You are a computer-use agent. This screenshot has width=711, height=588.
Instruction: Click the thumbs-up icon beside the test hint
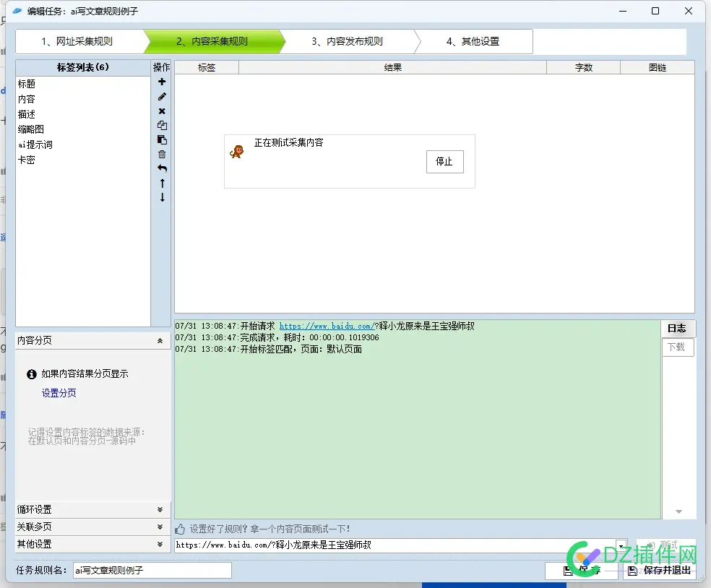180,529
